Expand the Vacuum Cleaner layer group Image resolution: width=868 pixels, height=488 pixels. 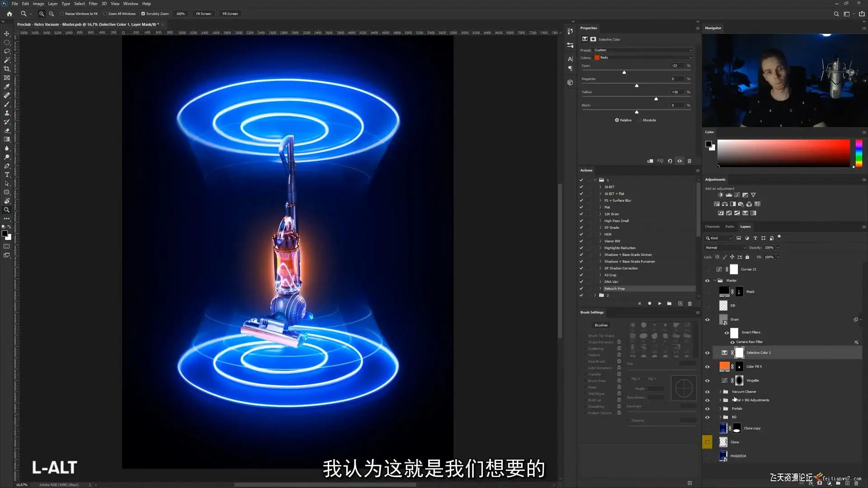coord(720,392)
